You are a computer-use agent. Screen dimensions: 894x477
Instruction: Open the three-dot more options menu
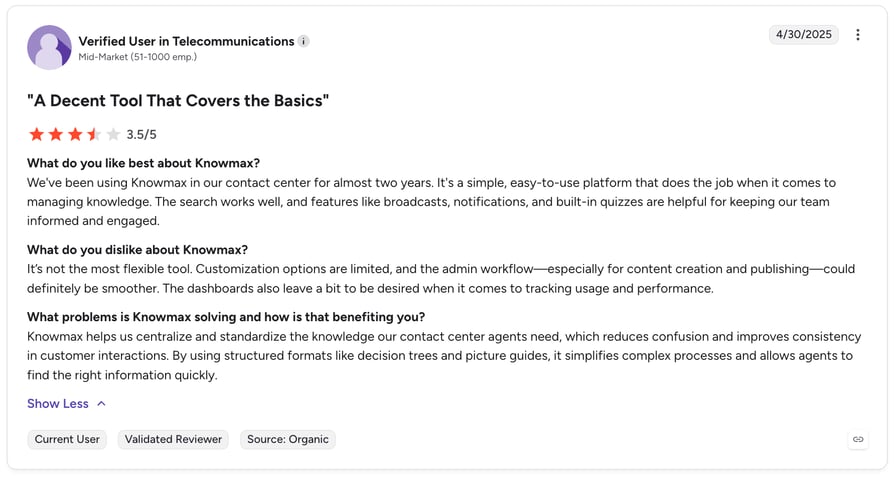tap(858, 35)
